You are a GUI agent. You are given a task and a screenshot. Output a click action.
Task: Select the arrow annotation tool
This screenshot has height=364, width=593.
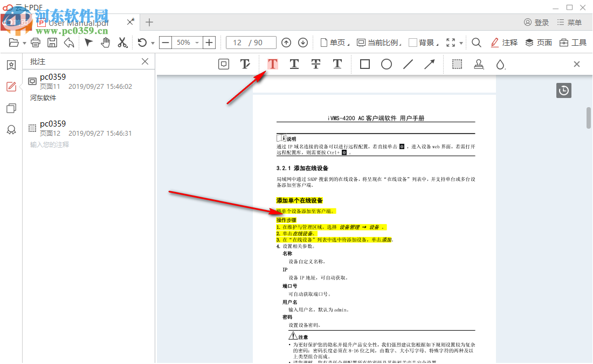click(430, 64)
